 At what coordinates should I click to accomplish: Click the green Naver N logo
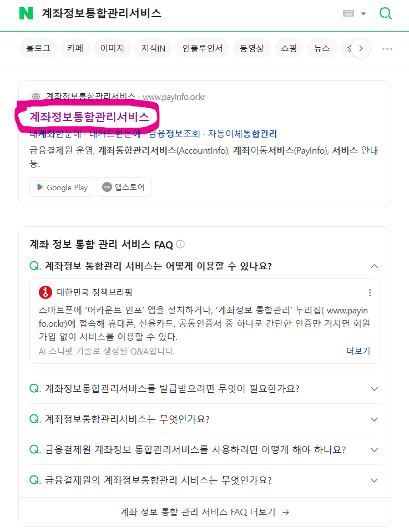click(x=26, y=13)
